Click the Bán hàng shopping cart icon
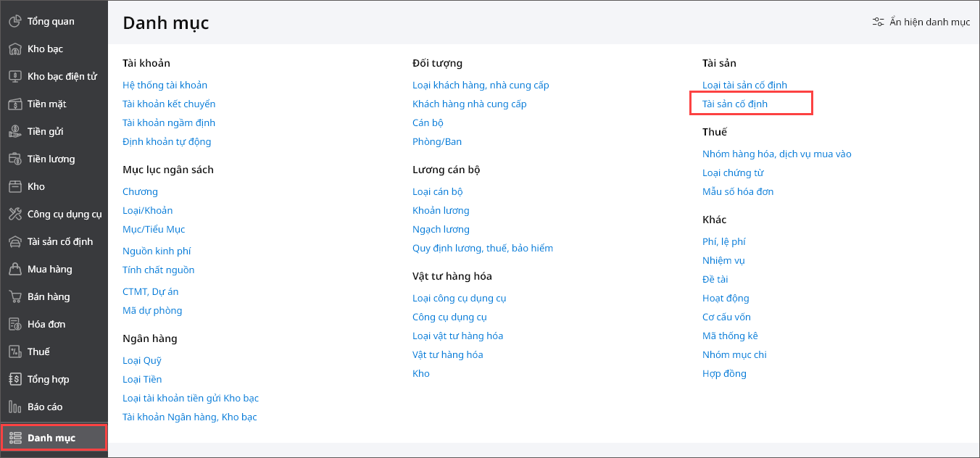Screen dimensions: 980x458 (x=14, y=296)
